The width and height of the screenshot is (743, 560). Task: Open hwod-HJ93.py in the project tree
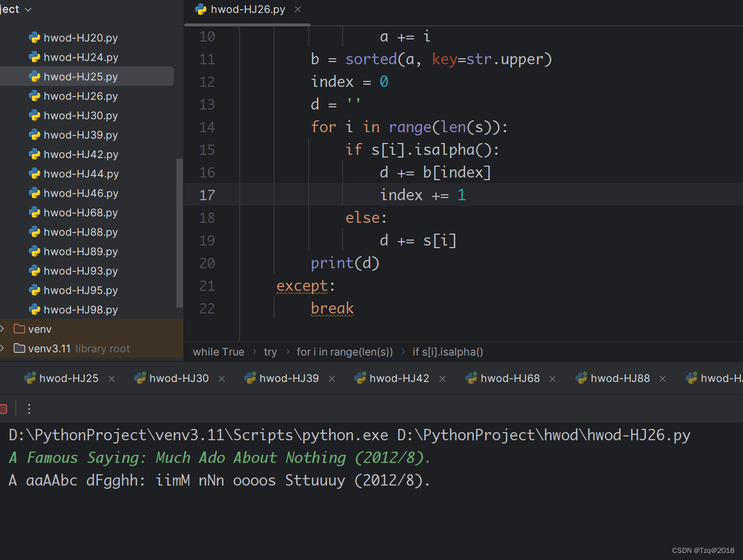tap(80, 271)
